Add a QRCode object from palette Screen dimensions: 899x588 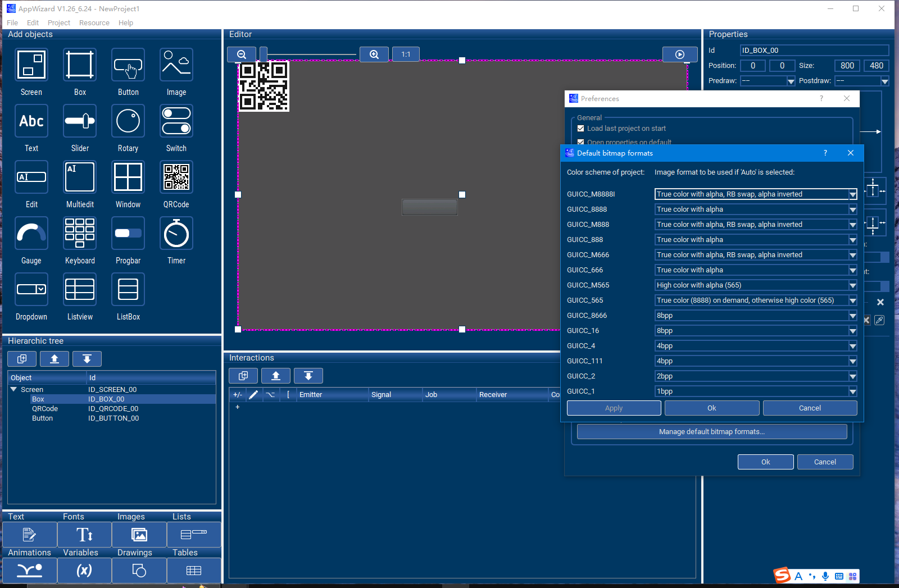176,177
